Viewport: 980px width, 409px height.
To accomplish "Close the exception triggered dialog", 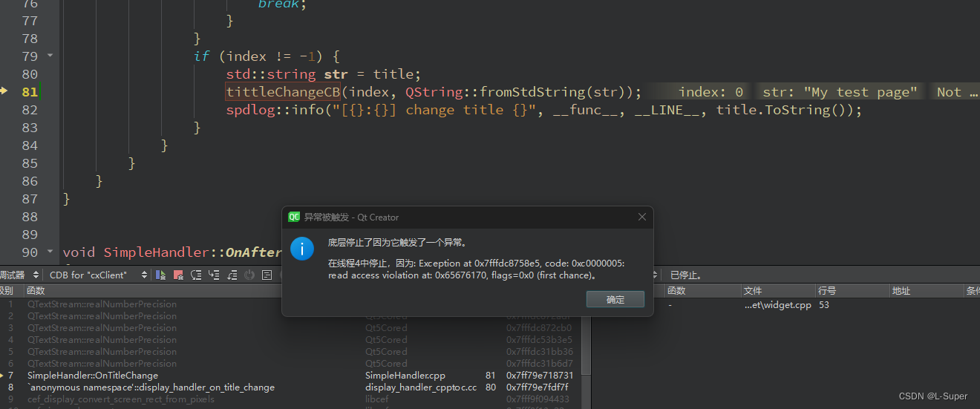I will coord(642,217).
